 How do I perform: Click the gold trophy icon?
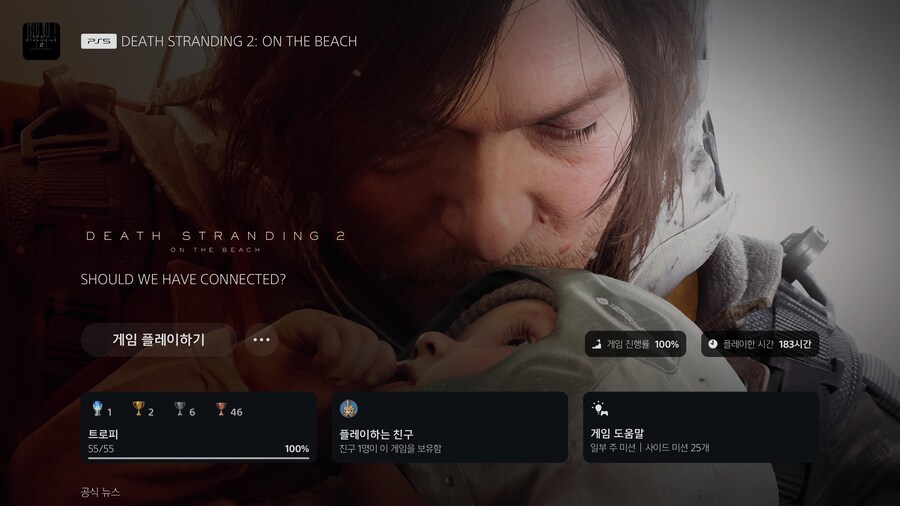(138, 409)
